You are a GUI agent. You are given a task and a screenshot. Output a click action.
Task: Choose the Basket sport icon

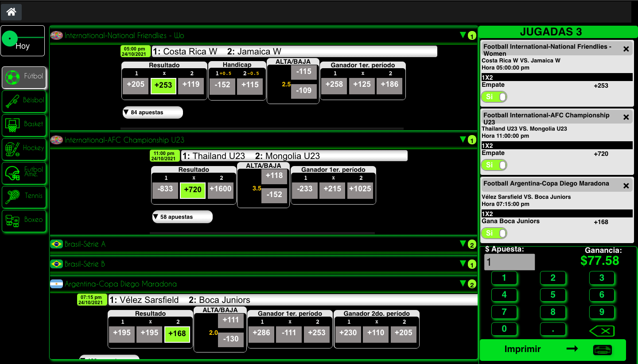point(12,126)
